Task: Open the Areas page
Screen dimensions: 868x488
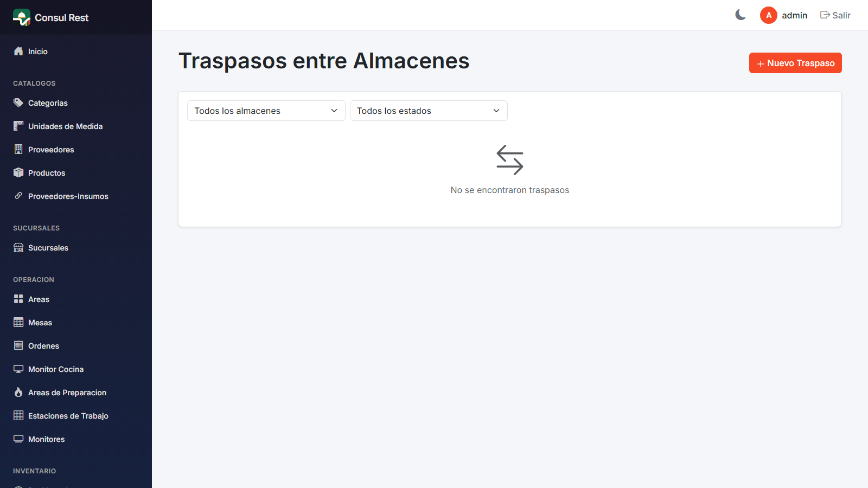Action: tap(76, 299)
